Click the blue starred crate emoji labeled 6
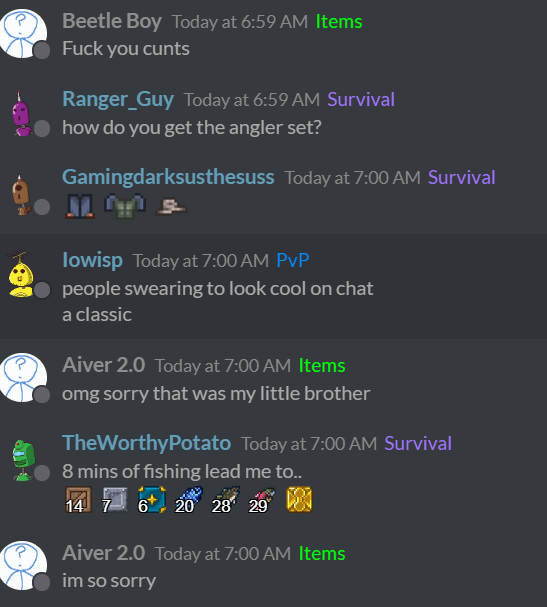 click(152, 500)
